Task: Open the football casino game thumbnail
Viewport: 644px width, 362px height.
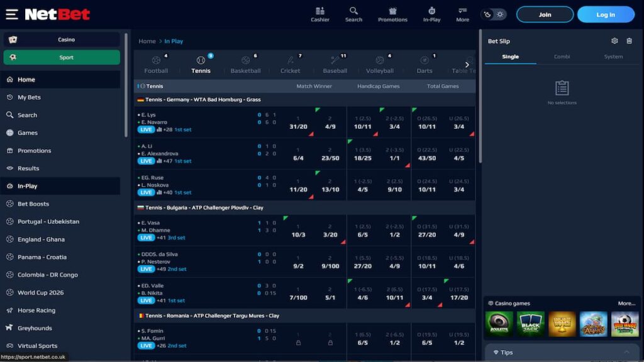Action: pyautogui.click(x=625, y=324)
